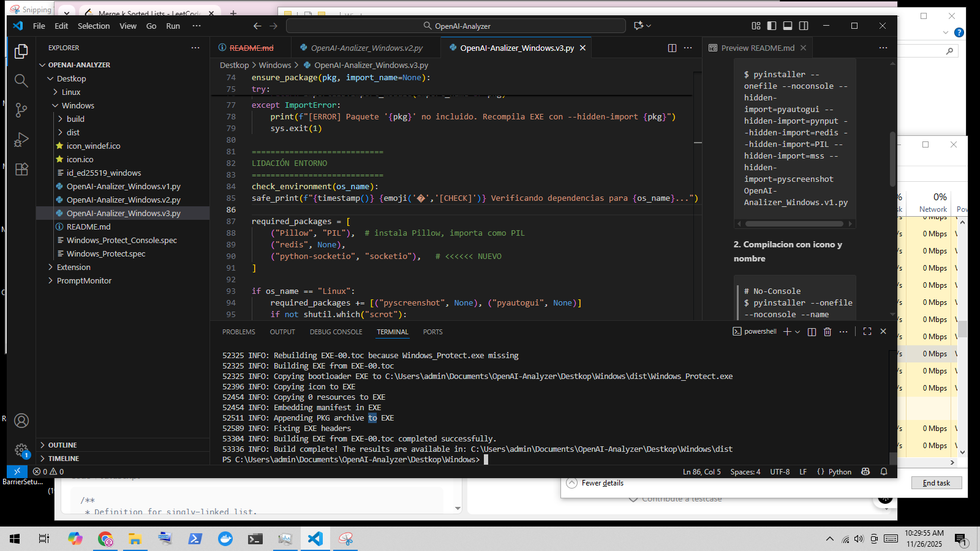Open the Run menu
The image size is (980, 551).
click(173, 26)
